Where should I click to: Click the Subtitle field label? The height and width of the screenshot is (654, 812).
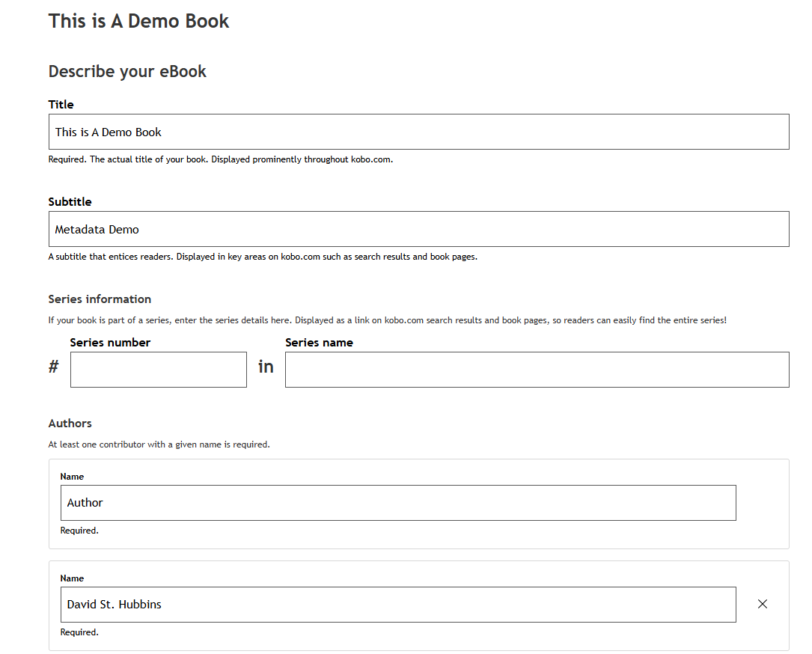click(x=70, y=202)
